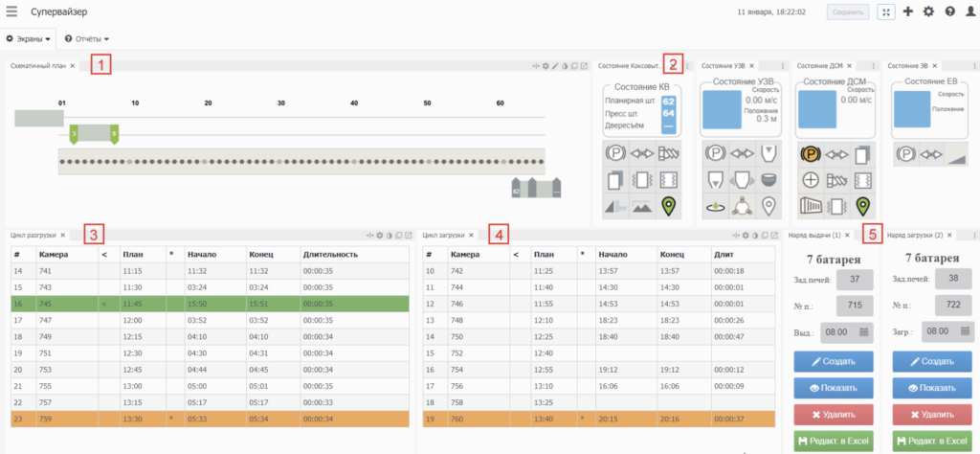The image size is (980, 454).
Task: Close the Цикл загрузки tab
Action: click(x=471, y=236)
